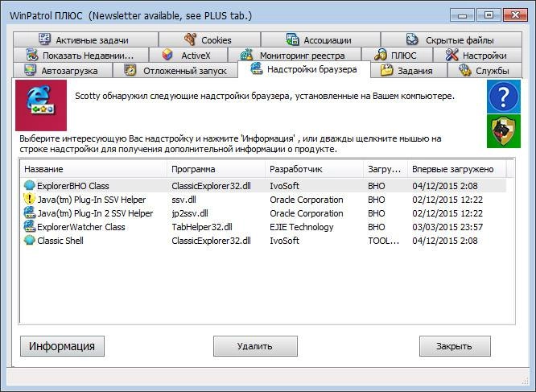The image size is (536, 392).
Task: Click the Автозагрузка tab monitor icon
Action: (30, 70)
